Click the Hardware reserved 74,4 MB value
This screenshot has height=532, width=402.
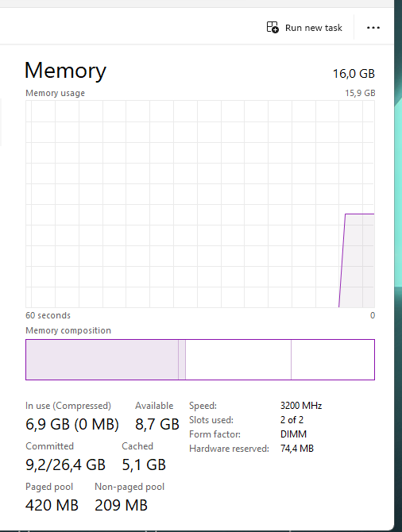(297, 449)
